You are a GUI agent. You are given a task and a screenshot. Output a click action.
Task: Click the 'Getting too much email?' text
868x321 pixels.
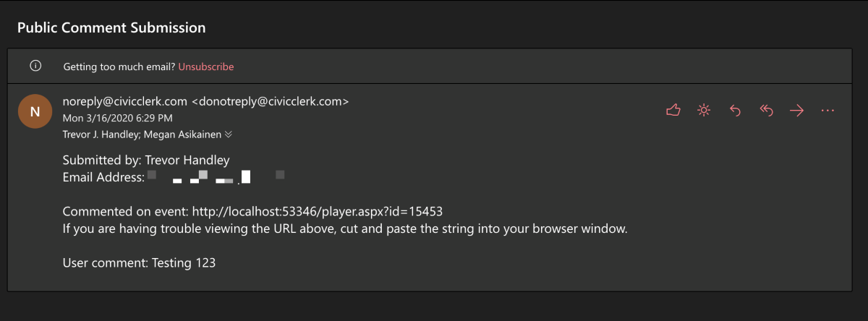[x=119, y=67]
